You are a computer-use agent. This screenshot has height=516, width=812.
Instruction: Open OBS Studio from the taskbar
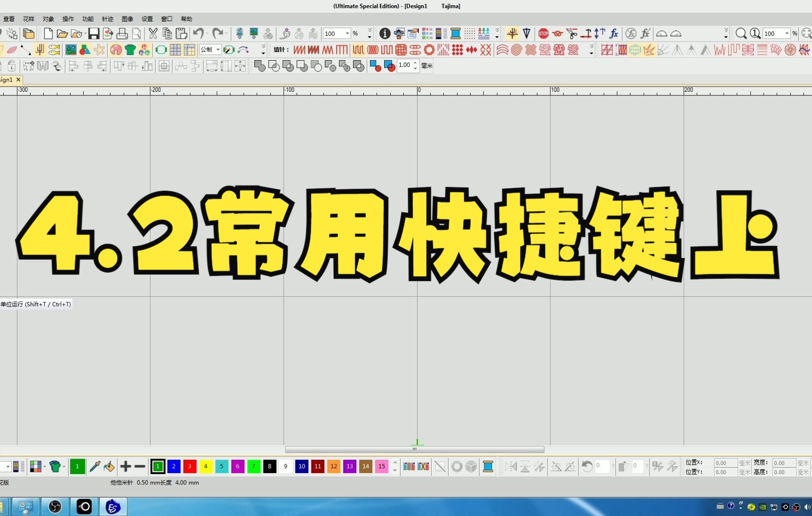(55, 507)
